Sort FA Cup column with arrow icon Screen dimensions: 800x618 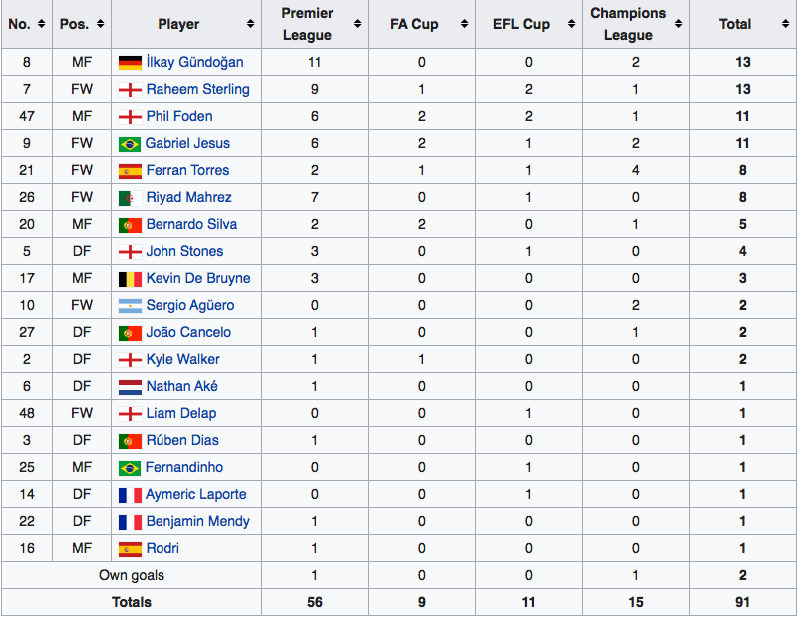pos(464,24)
